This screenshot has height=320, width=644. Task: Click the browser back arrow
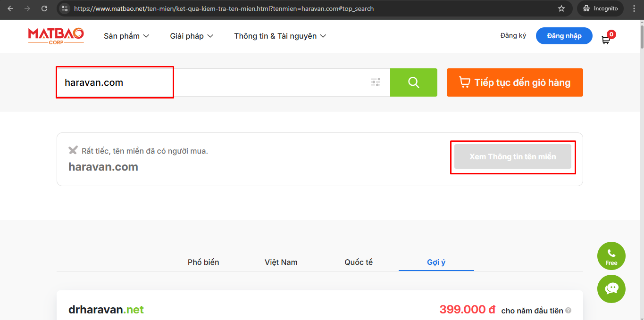(10, 8)
